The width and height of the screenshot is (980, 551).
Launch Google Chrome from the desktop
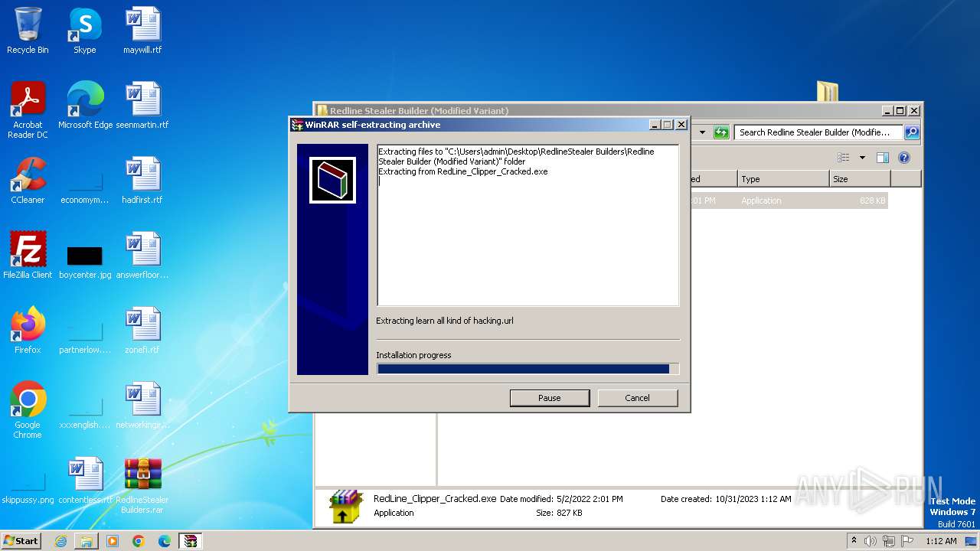tap(28, 409)
